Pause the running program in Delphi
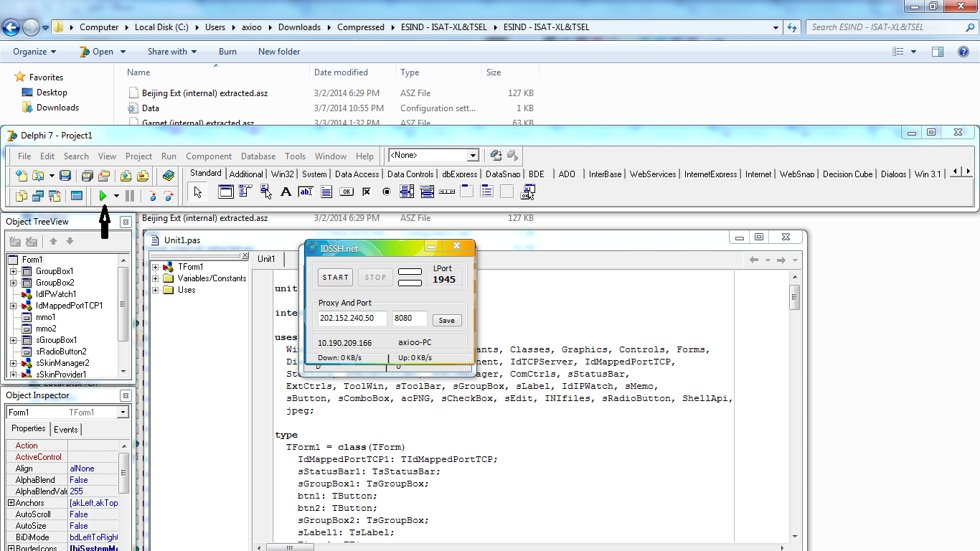980x551 pixels. [x=130, y=195]
